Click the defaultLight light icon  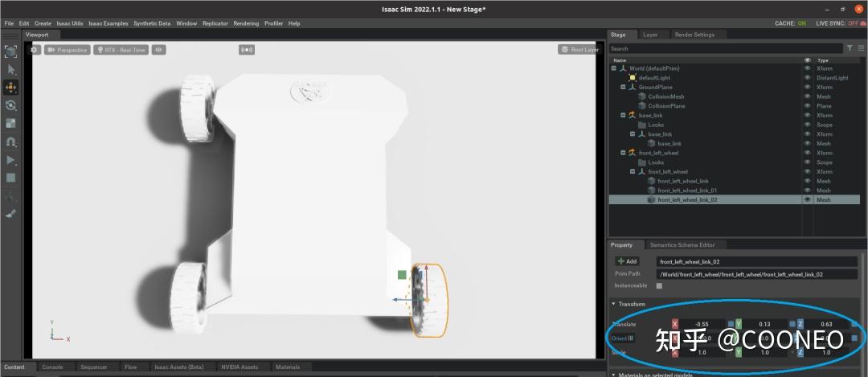633,78
